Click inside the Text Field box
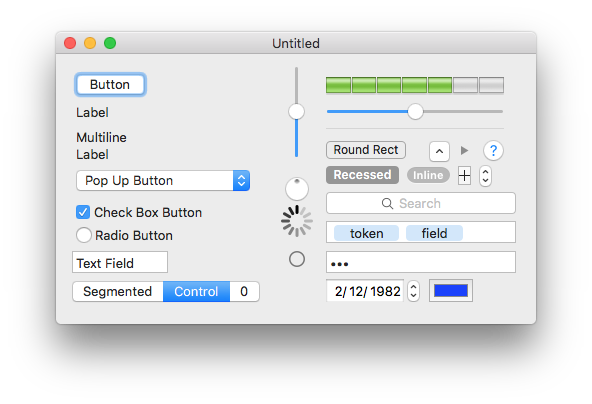The height and width of the screenshot is (404, 592). (120, 262)
